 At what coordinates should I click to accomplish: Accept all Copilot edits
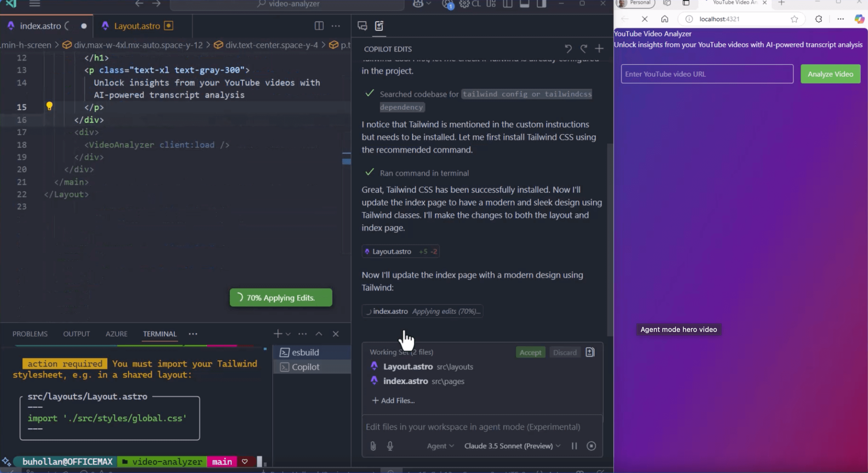coord(530,352)
